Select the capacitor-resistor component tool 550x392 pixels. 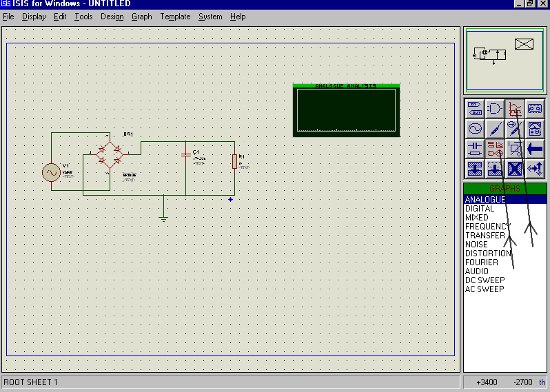[x=475, y=148]
